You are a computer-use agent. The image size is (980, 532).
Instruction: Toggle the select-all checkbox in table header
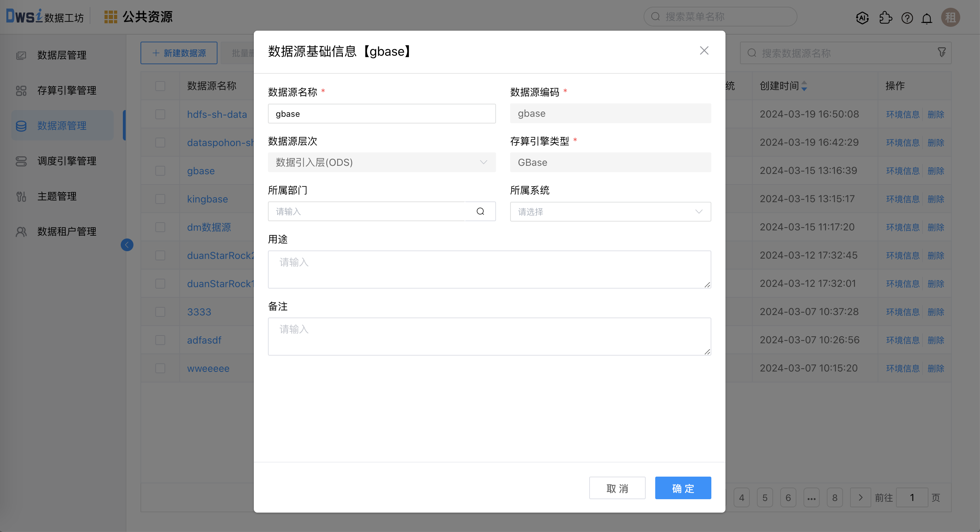tap(160, 86)
